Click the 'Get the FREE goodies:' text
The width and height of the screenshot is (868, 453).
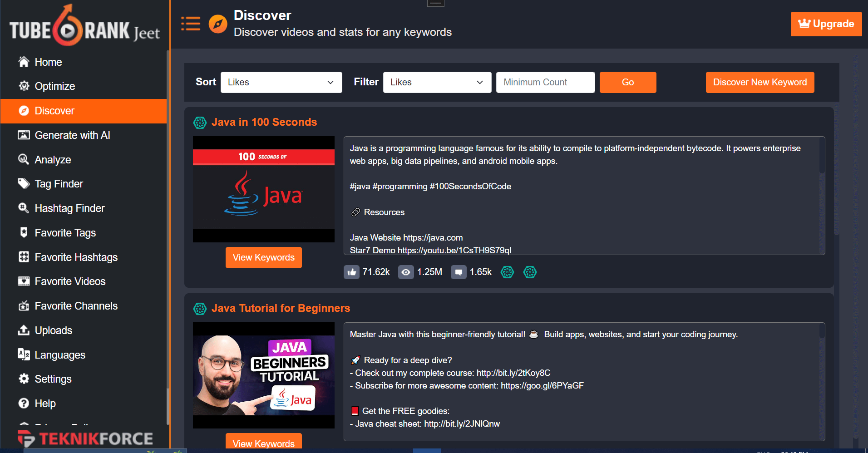pyautogui.click(x=405, y=411)
